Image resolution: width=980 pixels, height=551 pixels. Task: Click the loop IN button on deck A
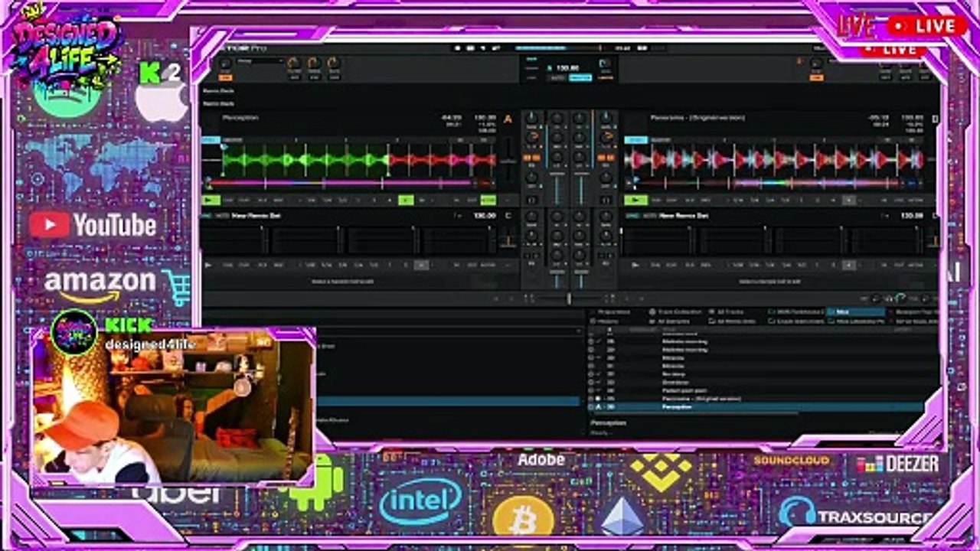pos(456,200)
